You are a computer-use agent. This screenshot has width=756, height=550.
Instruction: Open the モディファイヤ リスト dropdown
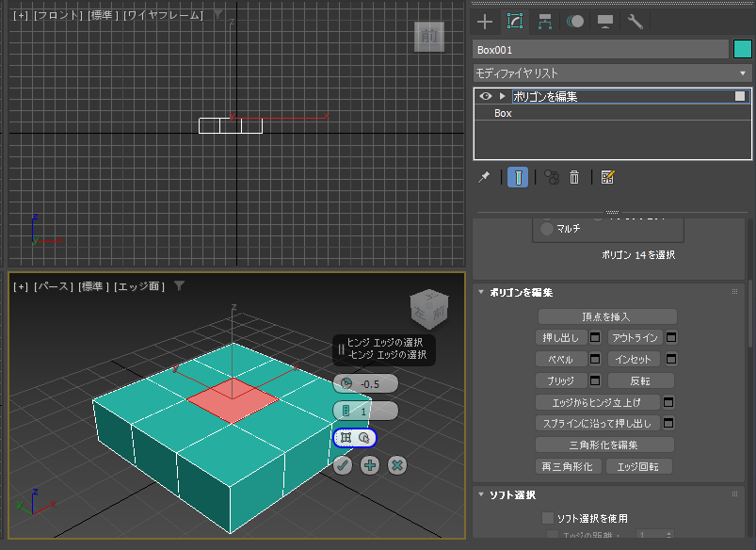point(612,73)
